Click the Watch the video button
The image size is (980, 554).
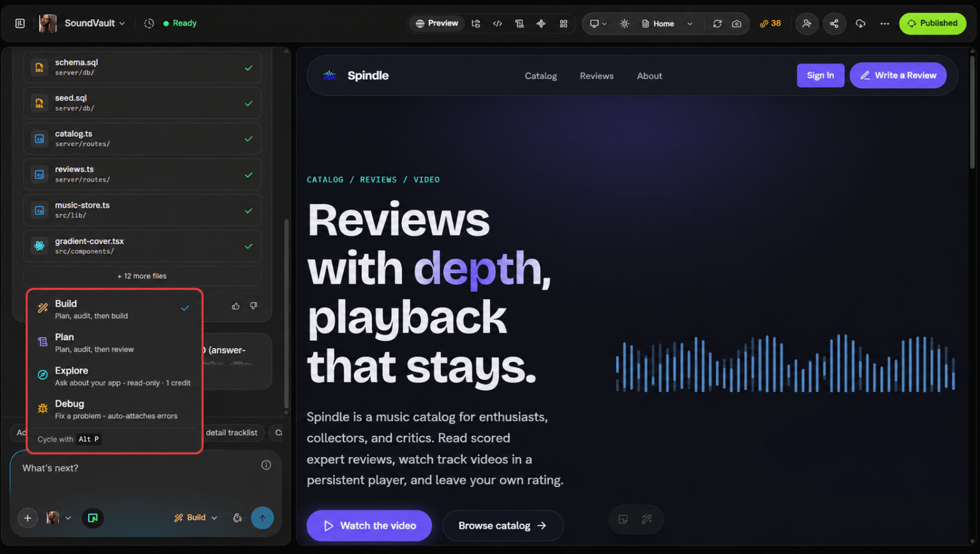(369, 526)
